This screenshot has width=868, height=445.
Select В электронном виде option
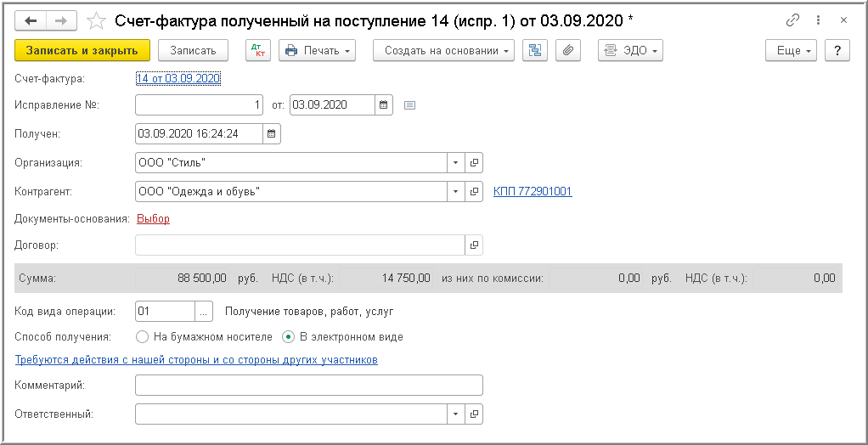click(289, 336)
